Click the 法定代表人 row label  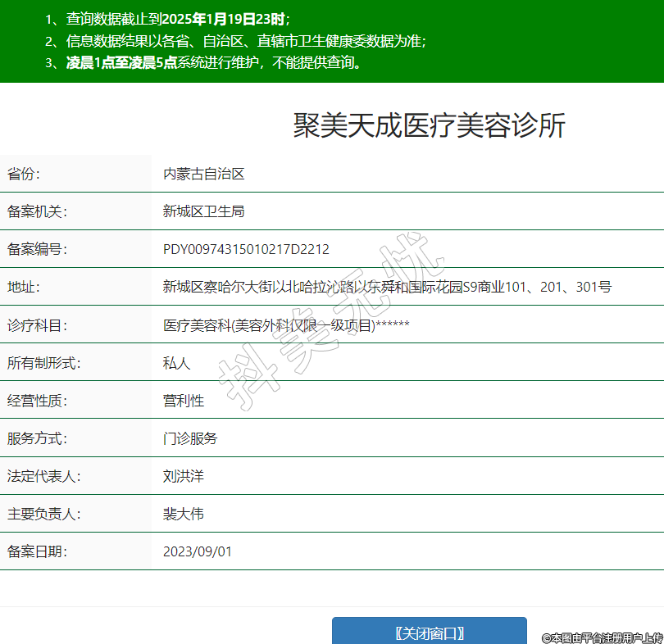click(44, 476)
